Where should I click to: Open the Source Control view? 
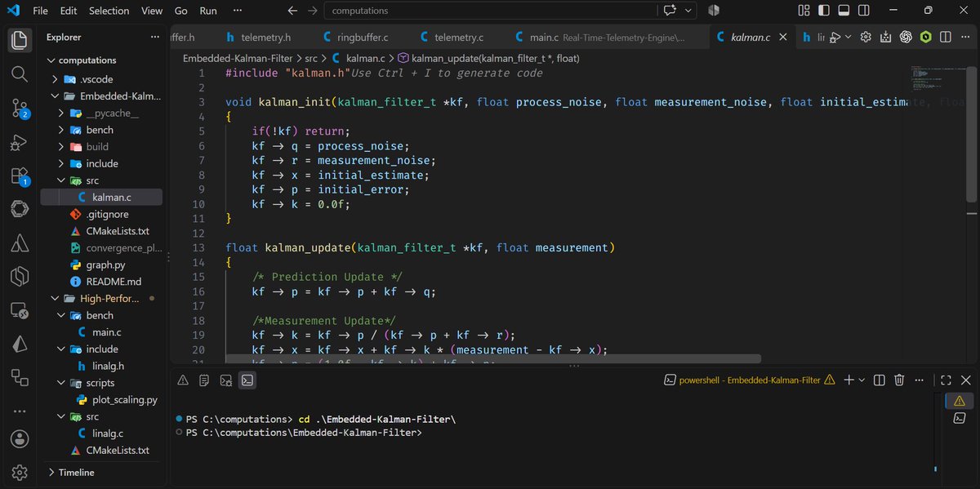click(x=20, y=108)
